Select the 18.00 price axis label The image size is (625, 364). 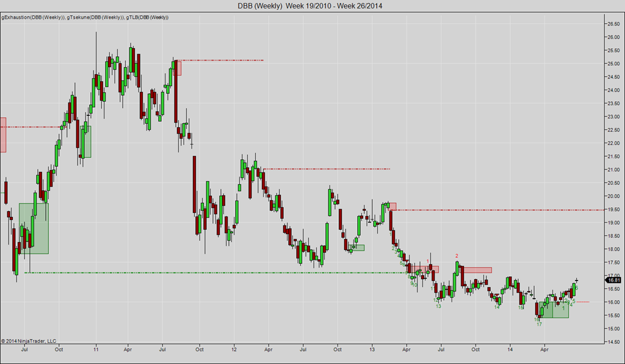click(x=613, y=249)
